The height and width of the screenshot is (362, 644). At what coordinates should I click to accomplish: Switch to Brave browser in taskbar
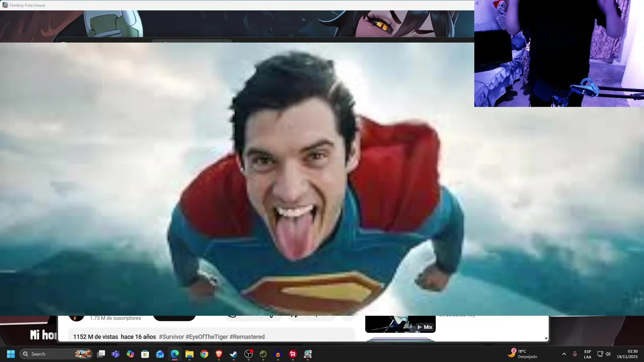point(219,354)
